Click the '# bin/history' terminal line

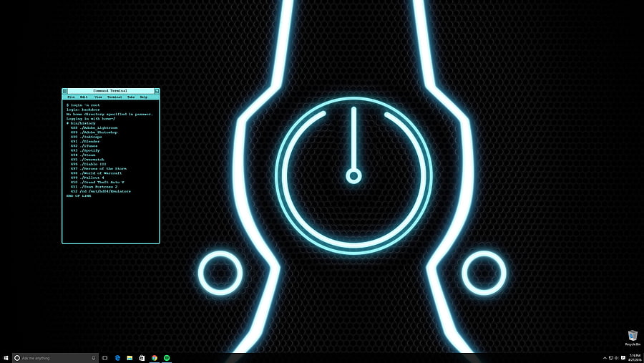[x=81, y=123]
